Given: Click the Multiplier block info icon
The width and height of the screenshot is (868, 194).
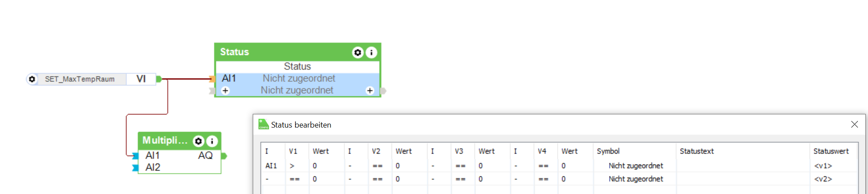Looking at the screenshot, I should coord(212,141).
